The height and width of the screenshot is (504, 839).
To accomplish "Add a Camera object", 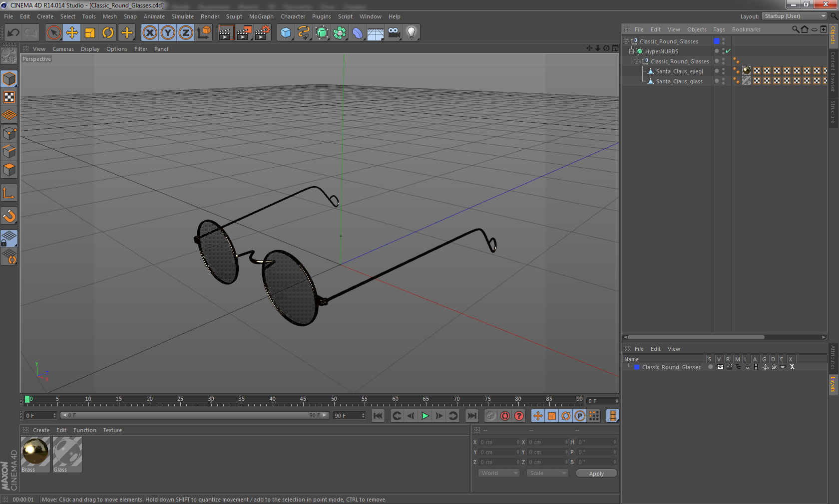I will coord(394,33).
